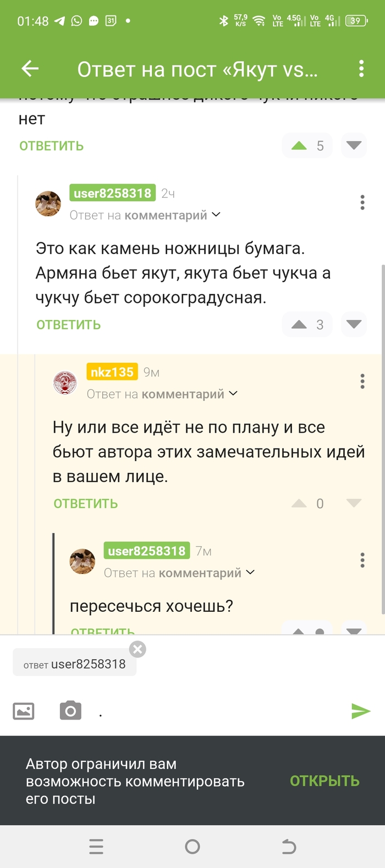Open restricted posts with ОТКРЫТЬ
Image resolution: width=385 pixels, height=868 pixels.
[x=324, y=780]
